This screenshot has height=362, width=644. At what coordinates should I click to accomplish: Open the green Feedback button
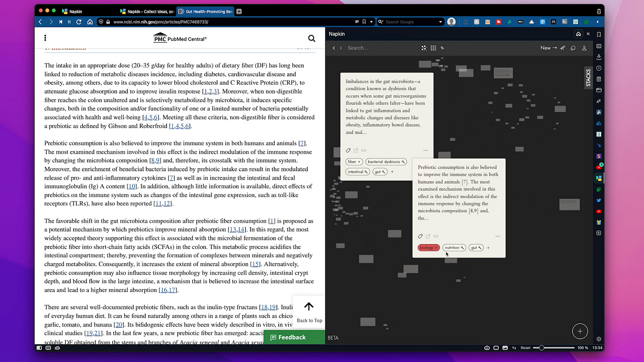pos(294,337)
